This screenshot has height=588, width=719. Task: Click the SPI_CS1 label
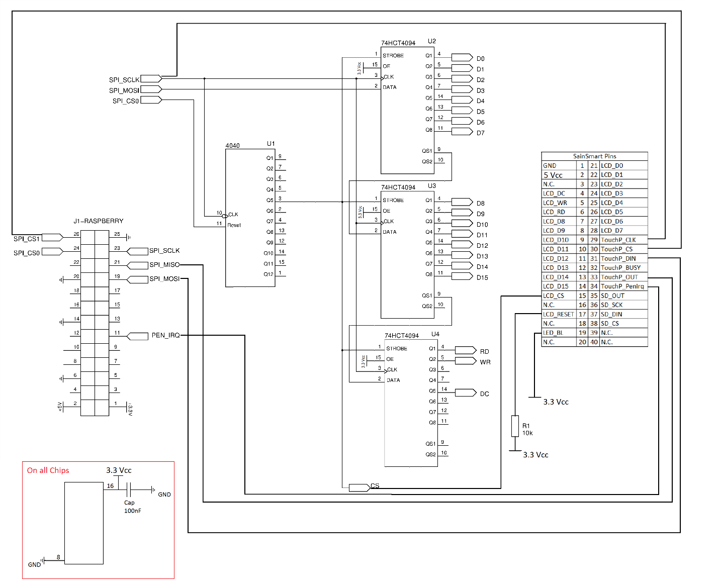tap(27, 239)
